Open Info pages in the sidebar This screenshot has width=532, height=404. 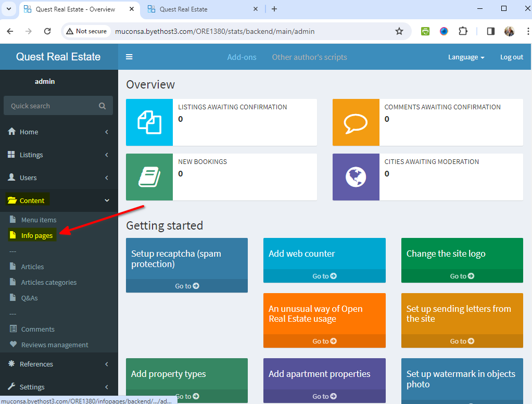pos(36,236)
